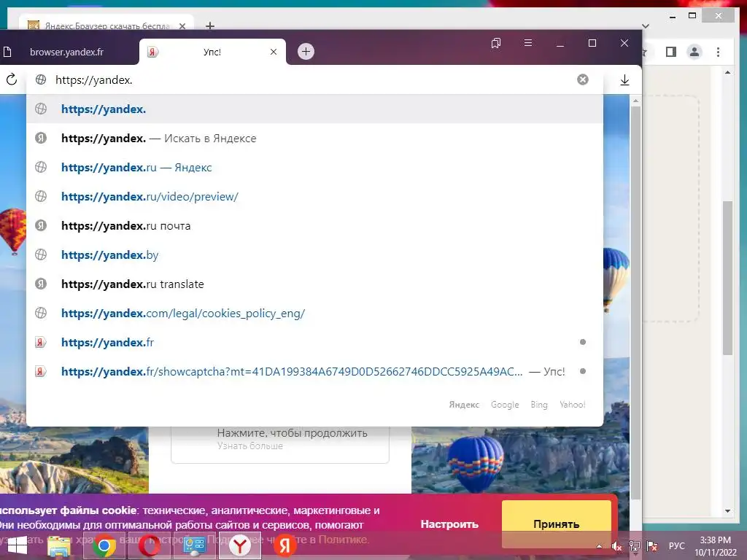
Task: Choose the Искать в Яндексе suggestion
Action: click(314, 138)
